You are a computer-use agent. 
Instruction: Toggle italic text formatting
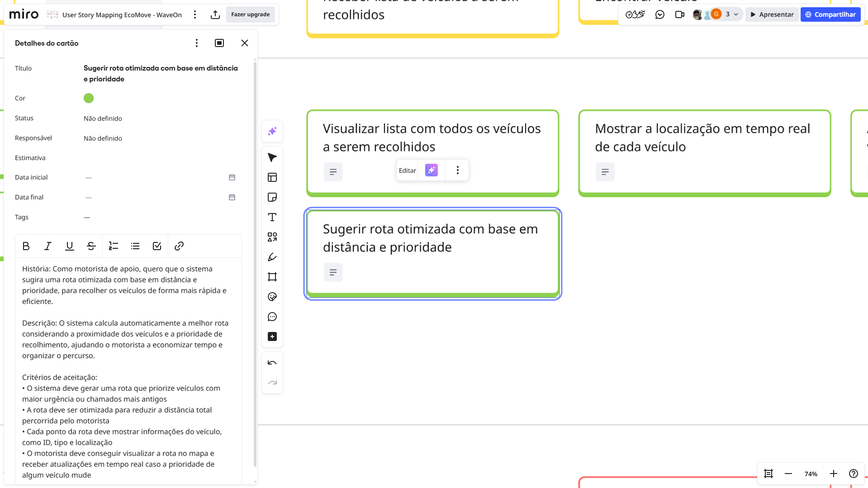click(x=47, y=246)
